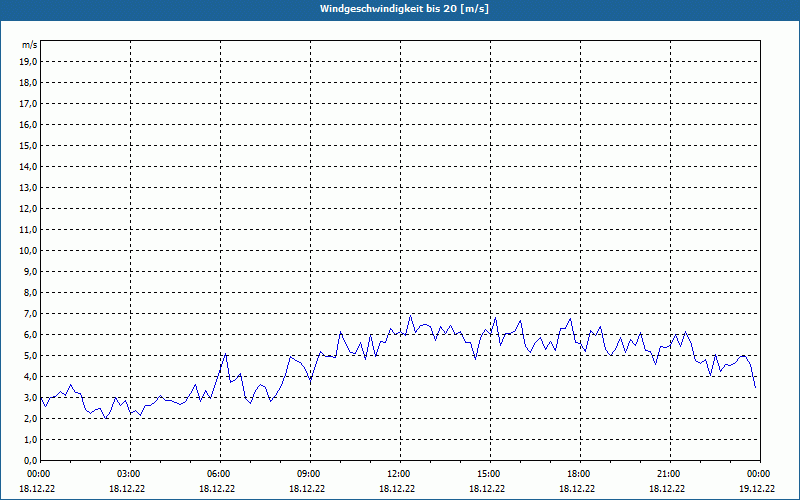
Task: Select the 10,0 y-axis value
Action: (28, 251)
